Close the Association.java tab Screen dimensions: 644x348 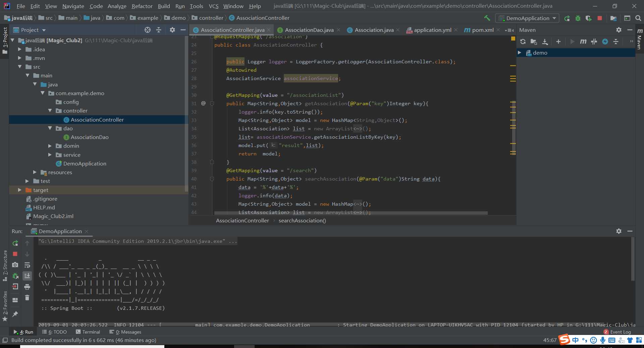click(398, 30)
